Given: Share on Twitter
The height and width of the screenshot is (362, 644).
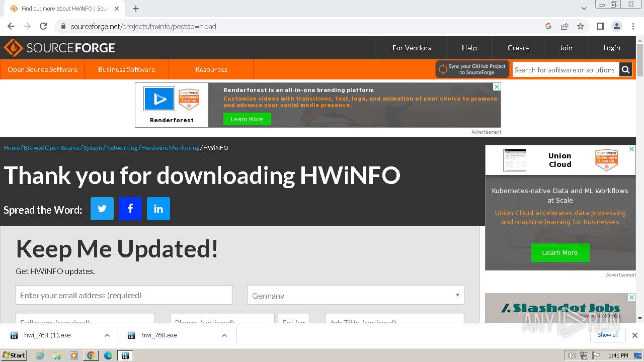Looking at the screenshot, I should click(102, 209).
